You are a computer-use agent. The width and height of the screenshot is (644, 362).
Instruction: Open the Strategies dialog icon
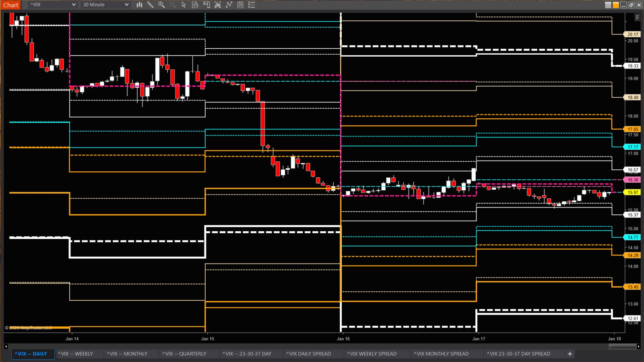pos(240,5)
